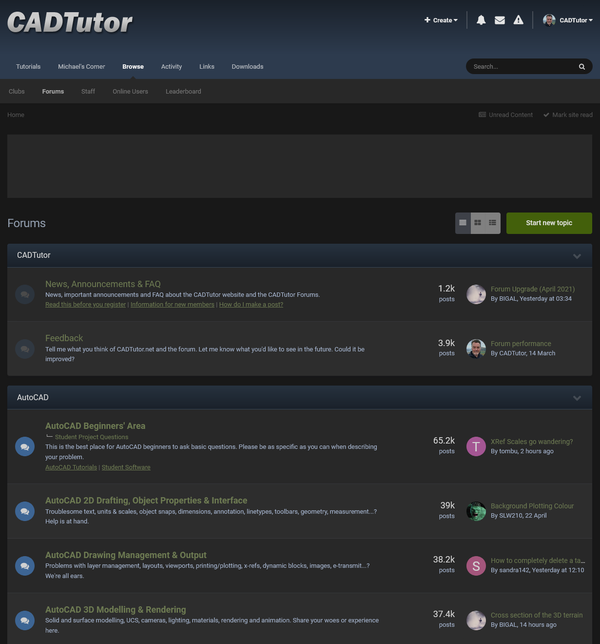This screenshot has width=600, height=644.
Task: Go to the Staff sub-tab
Action: pyautogui.click(x=88, y=92)
